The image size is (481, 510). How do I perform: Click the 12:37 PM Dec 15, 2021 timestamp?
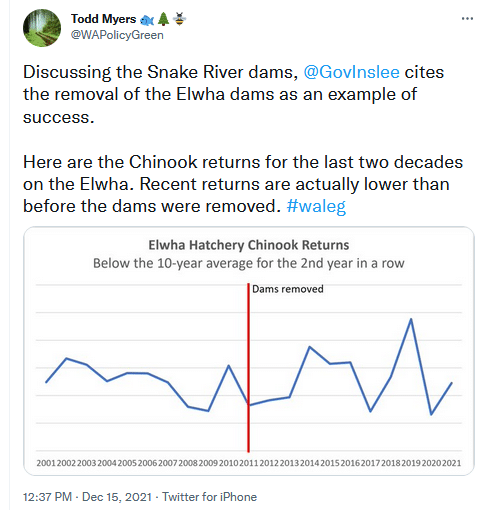point(87,497)
